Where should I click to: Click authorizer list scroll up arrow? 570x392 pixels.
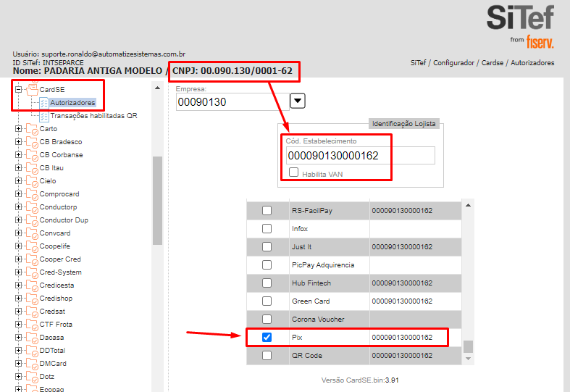tap(468, 206)
